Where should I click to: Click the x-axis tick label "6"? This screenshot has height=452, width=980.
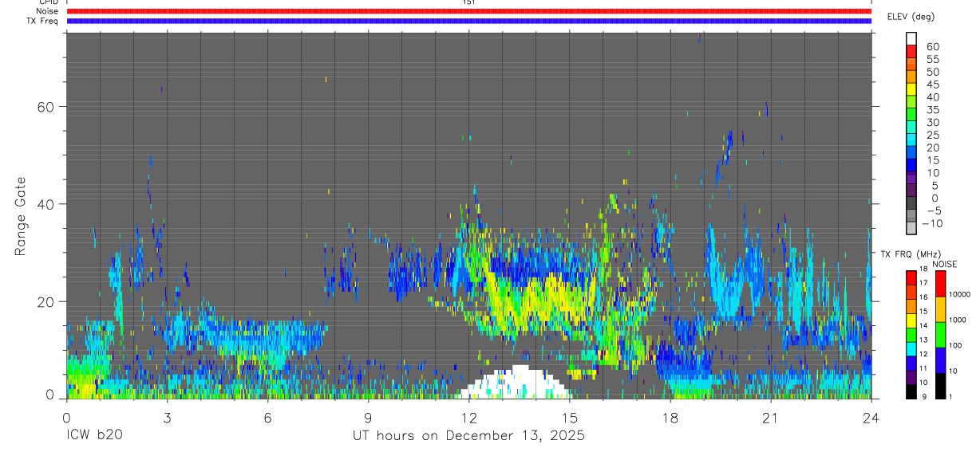267,417
